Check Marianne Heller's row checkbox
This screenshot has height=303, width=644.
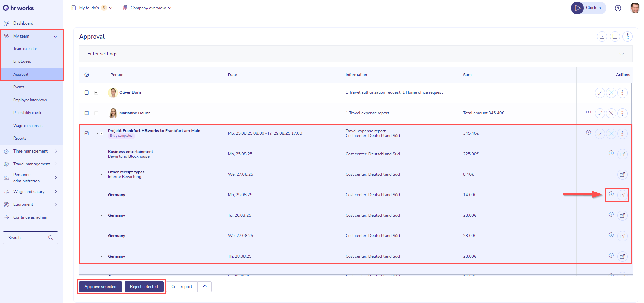[87, 113]
